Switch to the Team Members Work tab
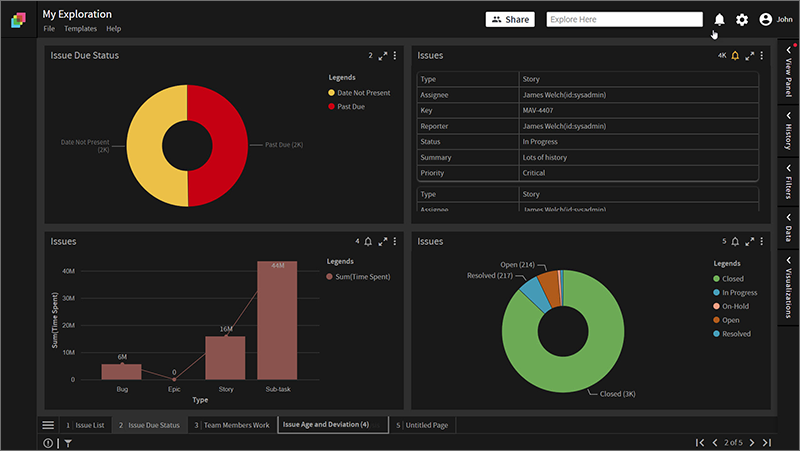800x451 pixels. pyautogui.click(x=232, y=425)
